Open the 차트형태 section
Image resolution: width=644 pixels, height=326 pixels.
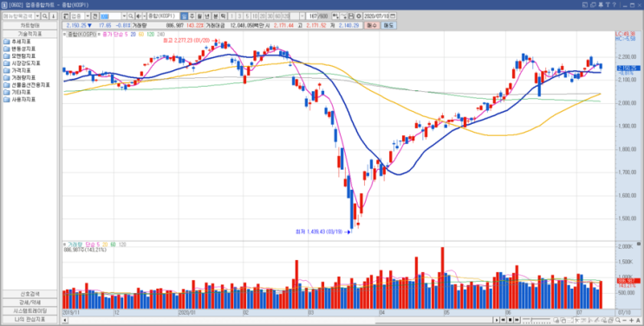point(29,25)
